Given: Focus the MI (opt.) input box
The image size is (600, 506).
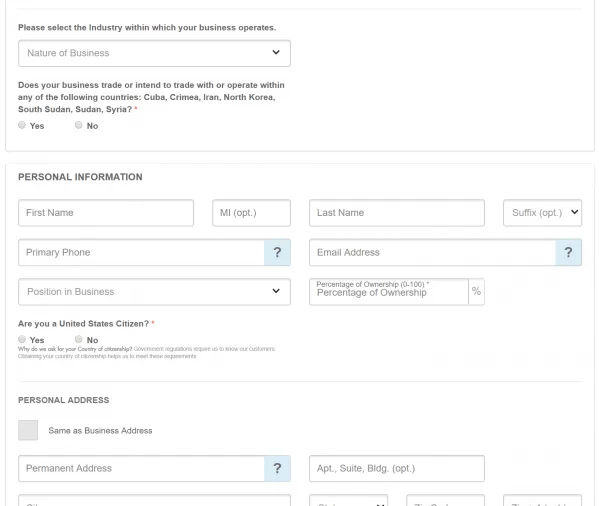Looking at the screenshot, I should pos(251,213).
